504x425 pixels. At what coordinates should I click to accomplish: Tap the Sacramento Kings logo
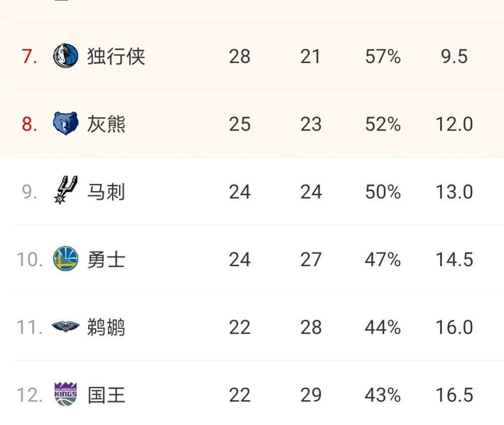point(66,394)
